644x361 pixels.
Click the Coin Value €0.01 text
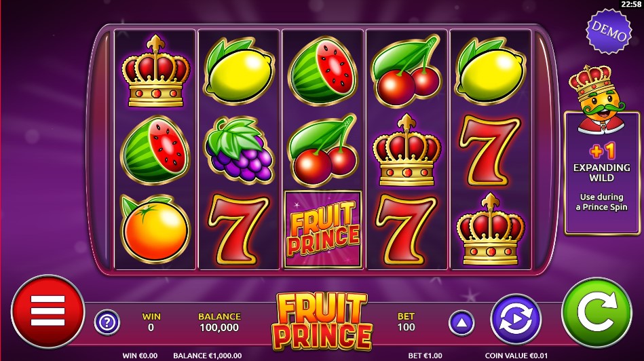tap(516, 356)
